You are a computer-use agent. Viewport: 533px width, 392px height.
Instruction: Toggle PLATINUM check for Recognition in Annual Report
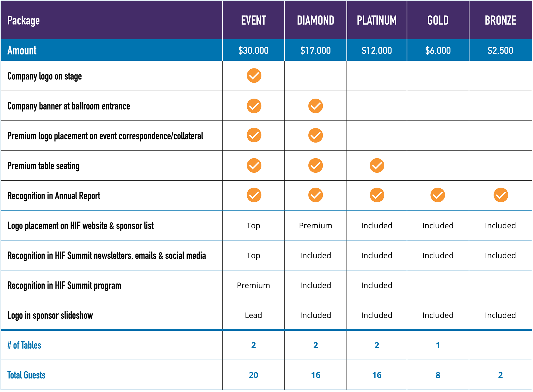click(377, 195)
